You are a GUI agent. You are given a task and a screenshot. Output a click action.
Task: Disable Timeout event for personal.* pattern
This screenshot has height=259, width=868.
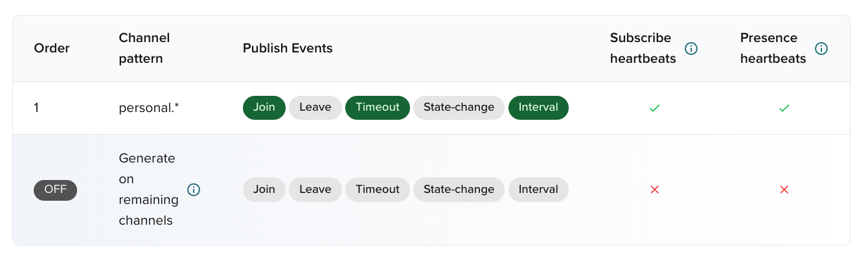click(x=377, y=107)
